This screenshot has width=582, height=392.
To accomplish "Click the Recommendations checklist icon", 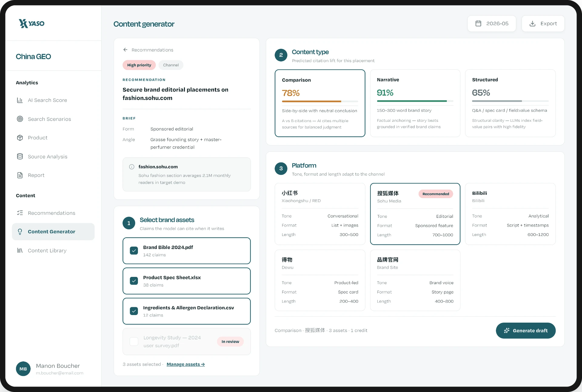I will pos(20,213).
